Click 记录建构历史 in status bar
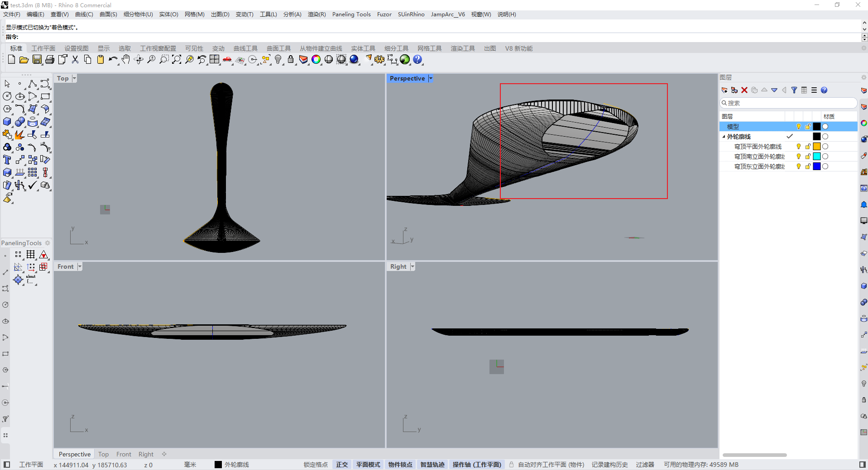 pyautogui.click(x=609, y=465)
